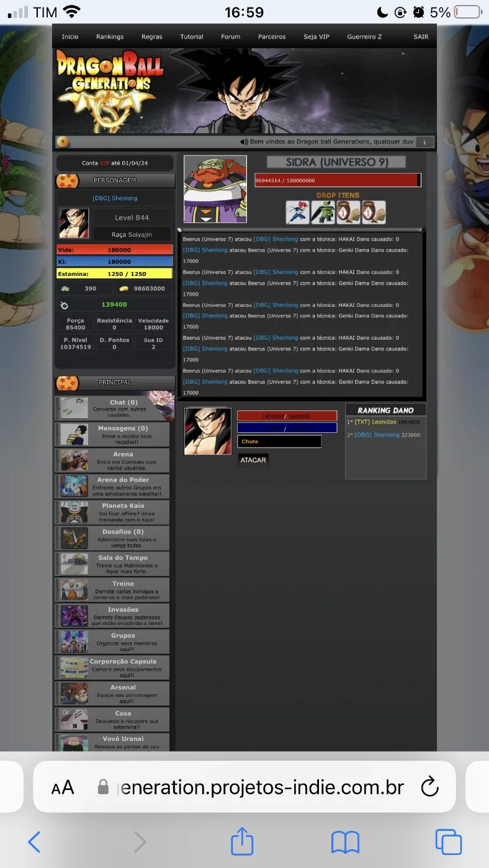
Task: Select second green warrior drop item
Action: 323,212
